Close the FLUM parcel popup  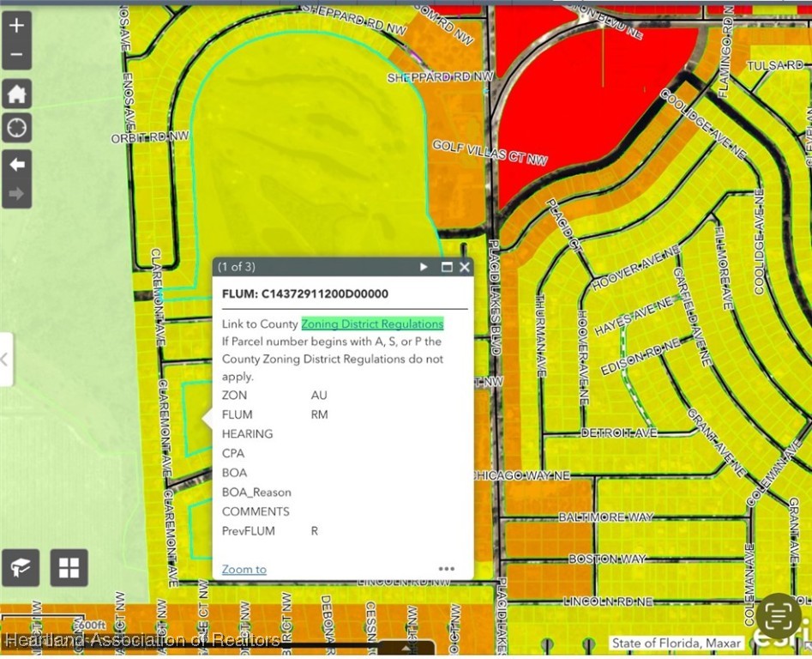click(x=464, y=268)
